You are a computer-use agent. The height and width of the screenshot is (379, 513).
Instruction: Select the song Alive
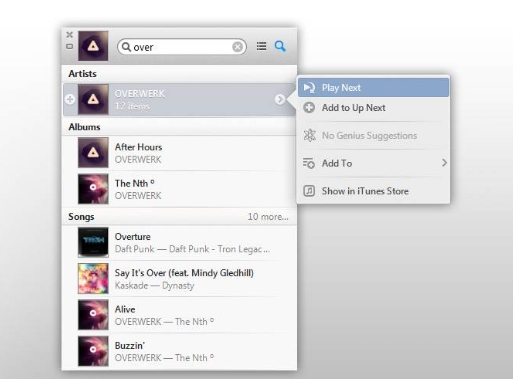pos(179,315)
